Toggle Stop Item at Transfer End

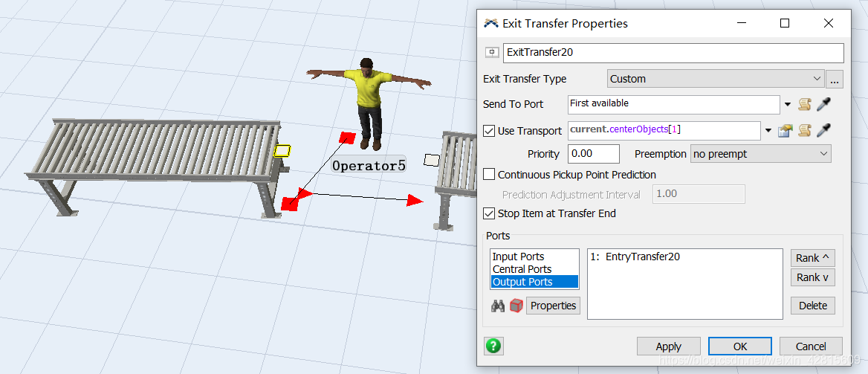[489, 213]
